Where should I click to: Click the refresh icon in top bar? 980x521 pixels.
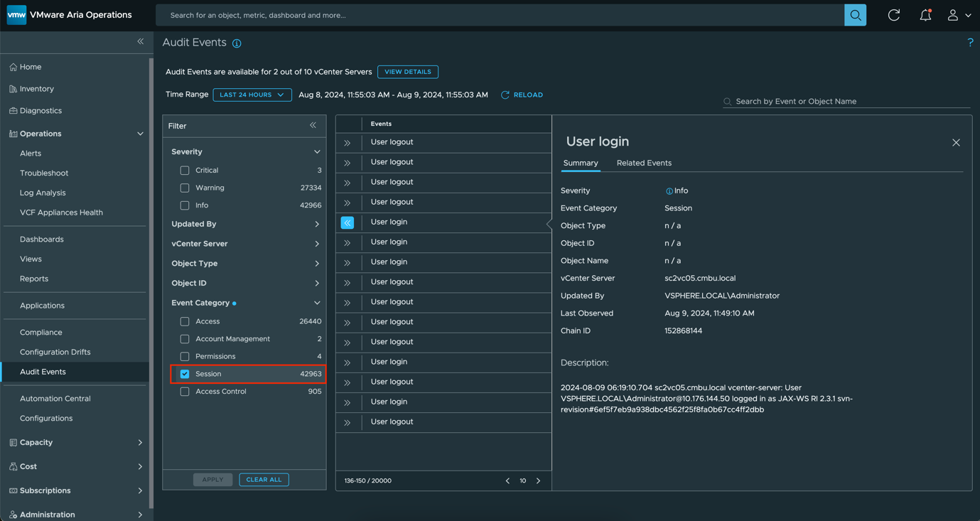tap(894, 15)
